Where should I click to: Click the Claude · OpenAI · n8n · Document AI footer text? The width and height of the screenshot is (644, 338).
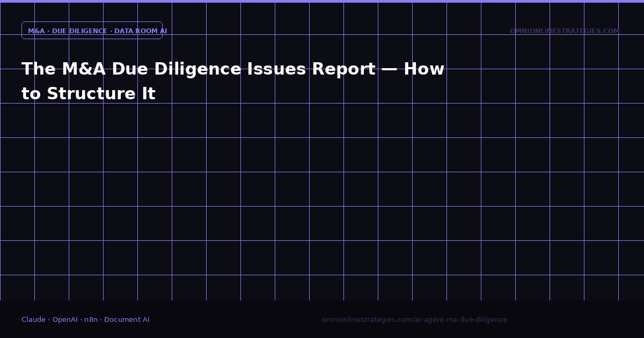click(85, 320)
